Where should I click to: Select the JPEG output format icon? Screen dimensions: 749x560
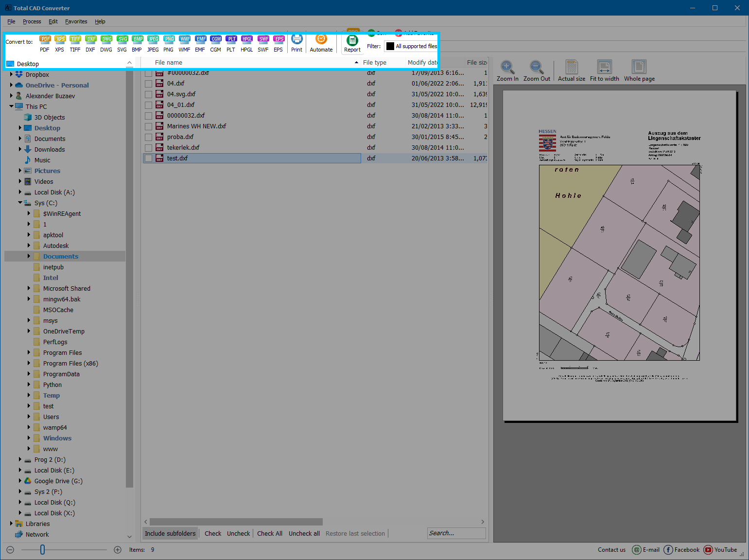153,43
